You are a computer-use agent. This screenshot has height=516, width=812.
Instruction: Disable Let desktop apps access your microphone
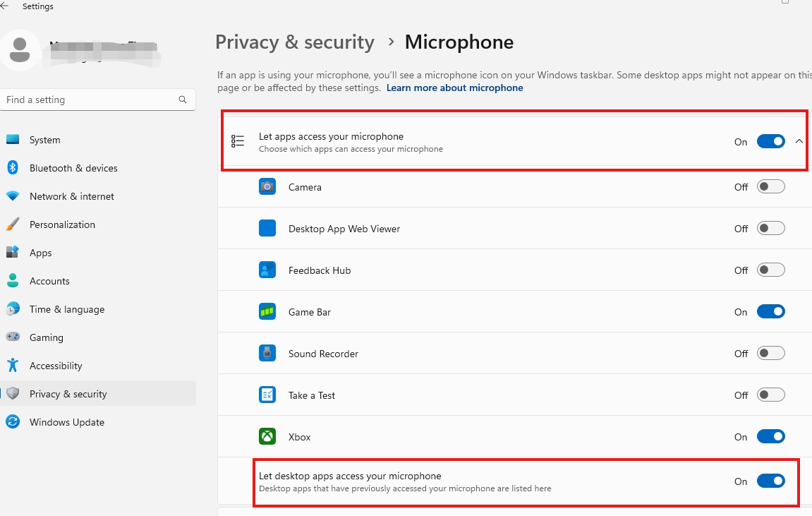(771, 481)
